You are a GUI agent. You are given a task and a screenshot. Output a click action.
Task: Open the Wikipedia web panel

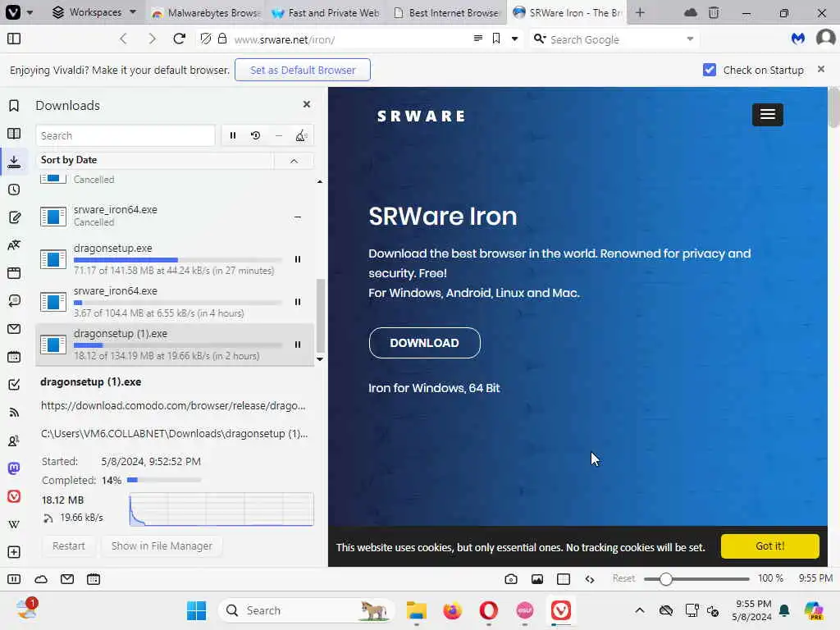click(x=14, y=524)
